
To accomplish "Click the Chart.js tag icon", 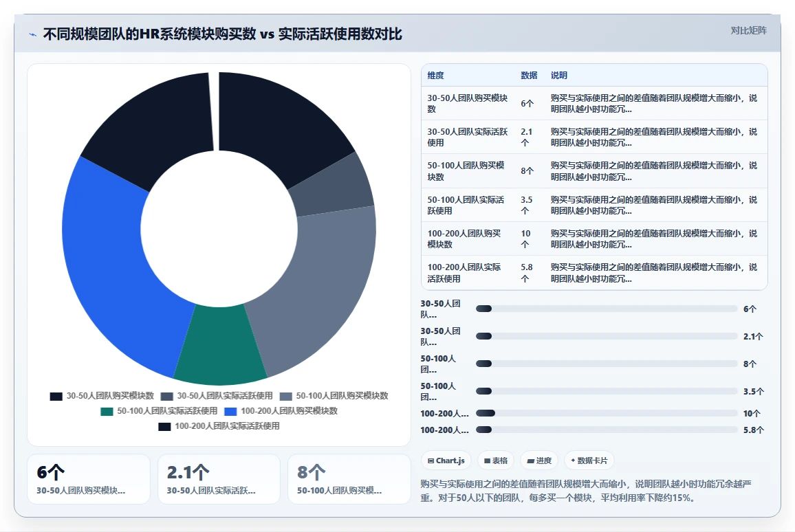I will point(431,461).
